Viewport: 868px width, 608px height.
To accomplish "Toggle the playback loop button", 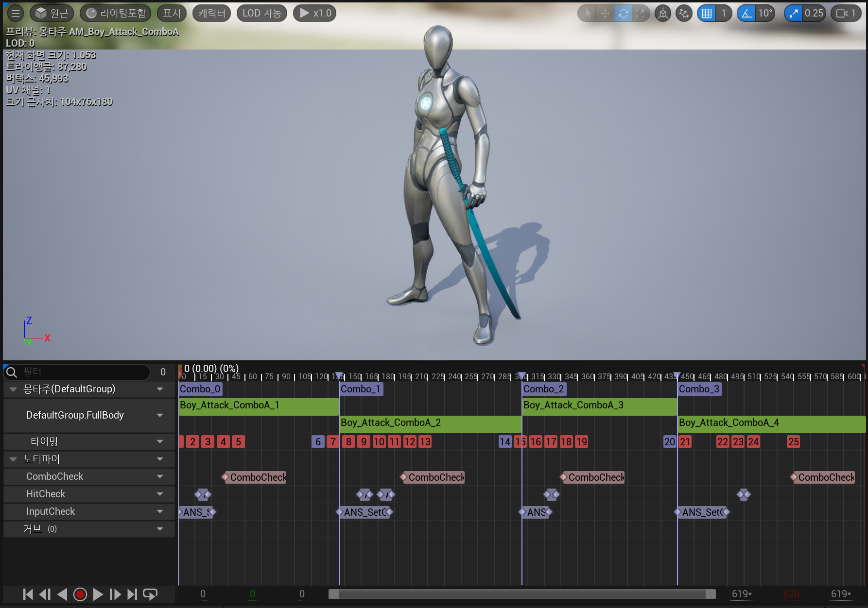I will pos(150,594).
